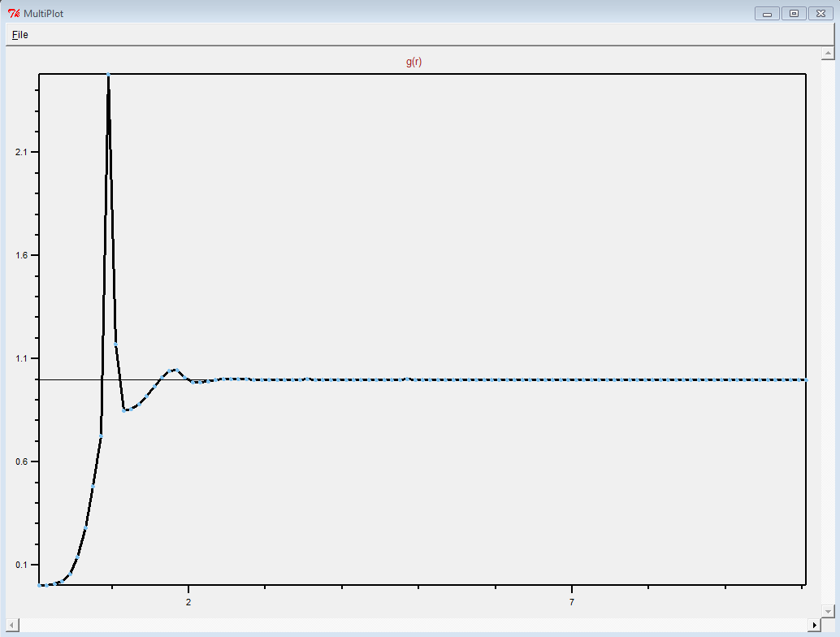Click the MultiPlot window title text
This screenshot has width=840, height=637.
pyautogui.click(x=43, y=14)
